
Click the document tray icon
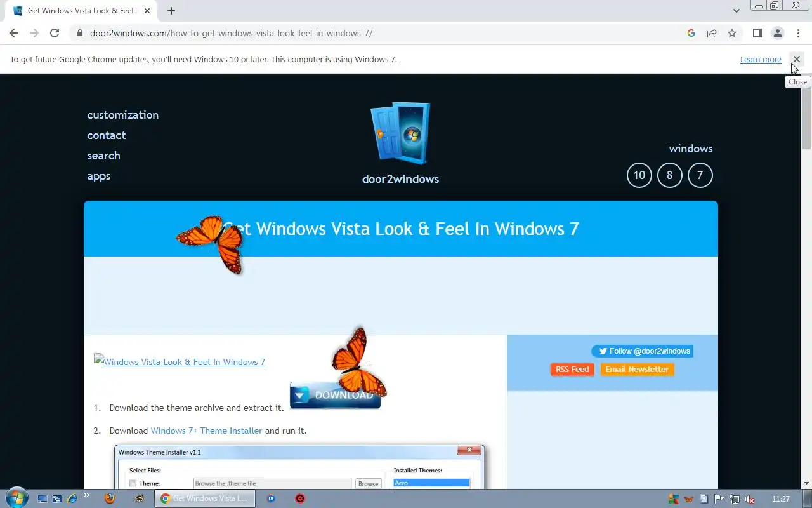point(704,499)
